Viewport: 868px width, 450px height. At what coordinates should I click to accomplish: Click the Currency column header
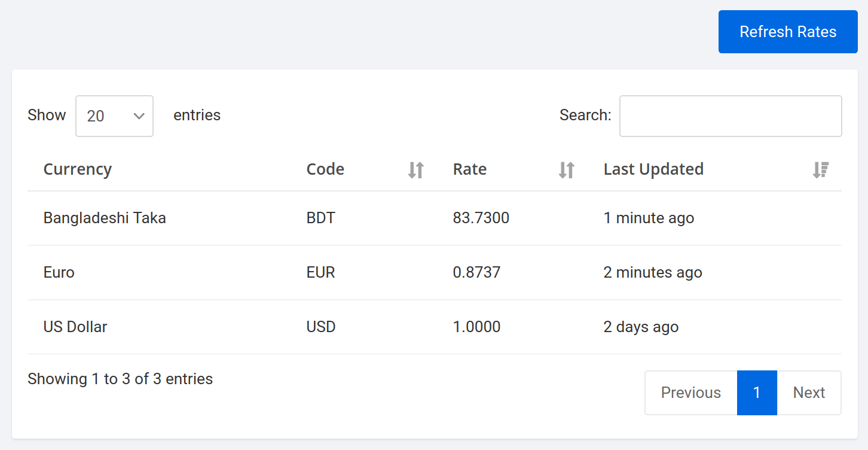77,169
